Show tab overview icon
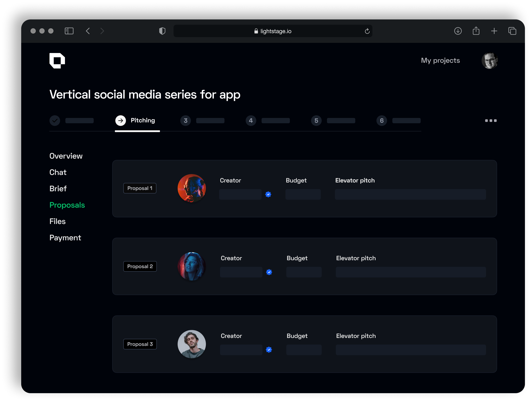 [x=512, y=31]
